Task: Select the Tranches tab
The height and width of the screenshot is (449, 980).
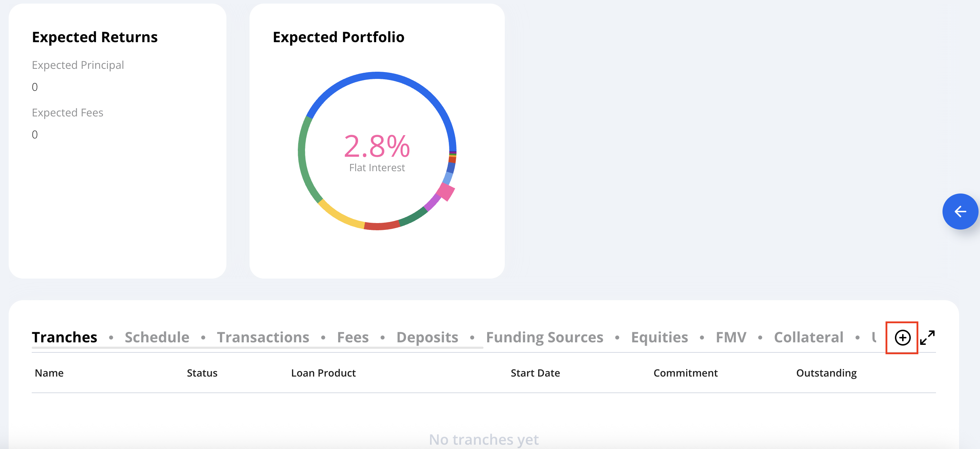Action: (64, 337)
